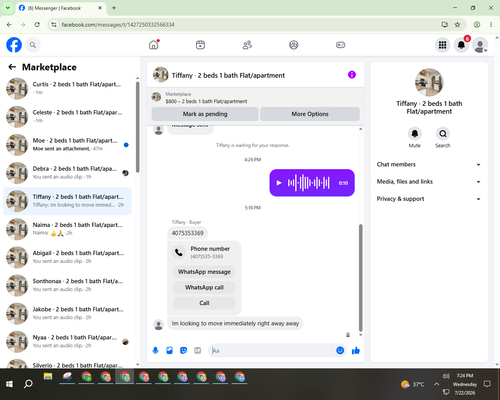This screenshot has height=400, width=500.
Task: Open the account profile avatar menu
Action: point(480,45)
